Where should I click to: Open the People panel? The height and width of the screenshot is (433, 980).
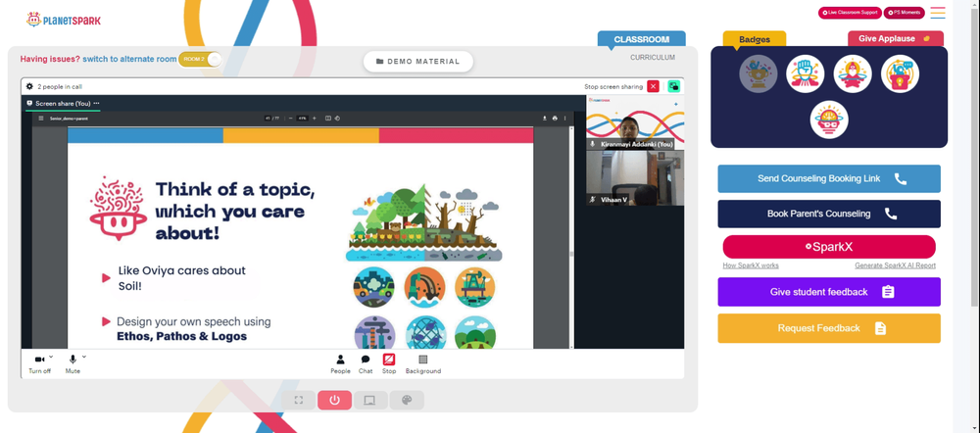(341, 363)
